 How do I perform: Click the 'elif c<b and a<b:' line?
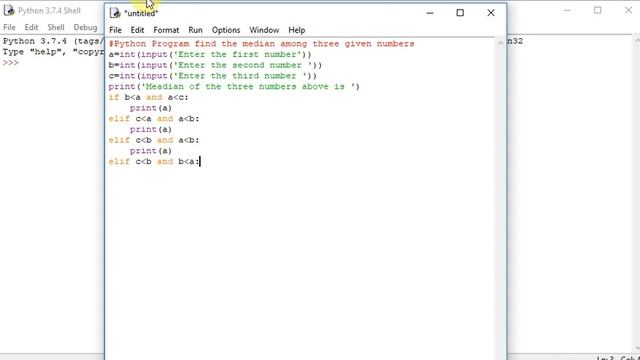pyautogui.click(x=154, y=140)
